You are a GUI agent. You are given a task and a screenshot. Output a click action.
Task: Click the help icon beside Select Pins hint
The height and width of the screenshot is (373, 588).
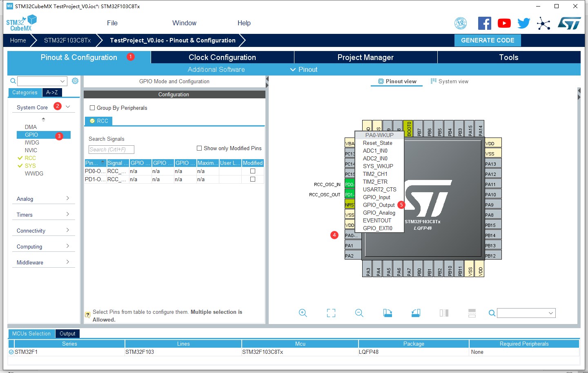(x=87, y=315)
